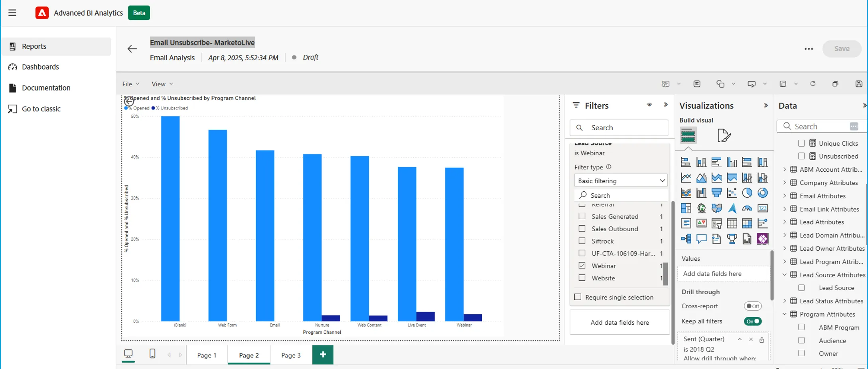
Task: Click the Adobe logo icon
Action: pos(42,13)
